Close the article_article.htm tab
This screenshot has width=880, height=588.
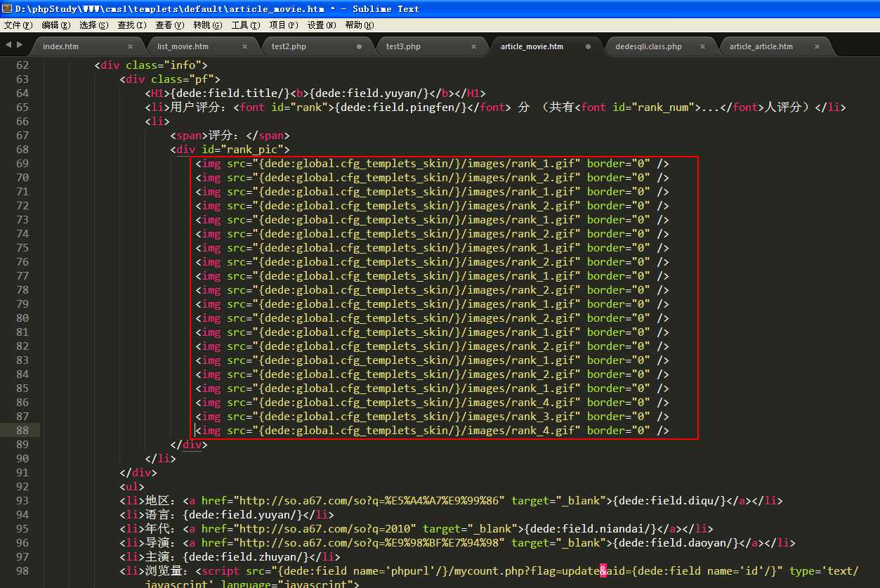tap(817, 46)
